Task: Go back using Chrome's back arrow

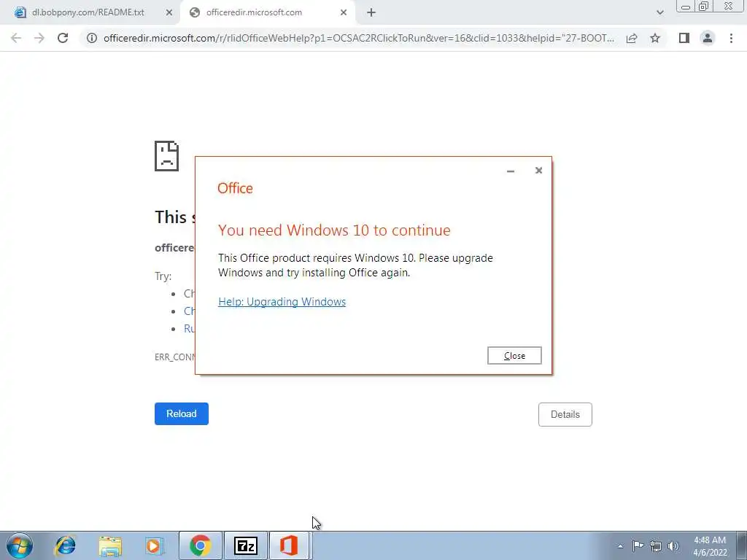Action: pos(16,38)
